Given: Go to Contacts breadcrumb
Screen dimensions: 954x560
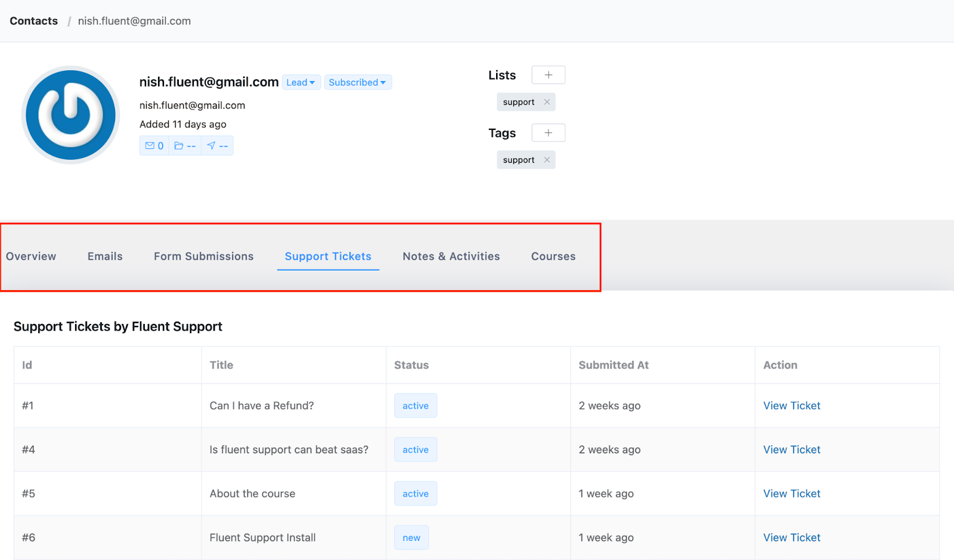Looking at the screenshot, I should click(x=34, y=21).
